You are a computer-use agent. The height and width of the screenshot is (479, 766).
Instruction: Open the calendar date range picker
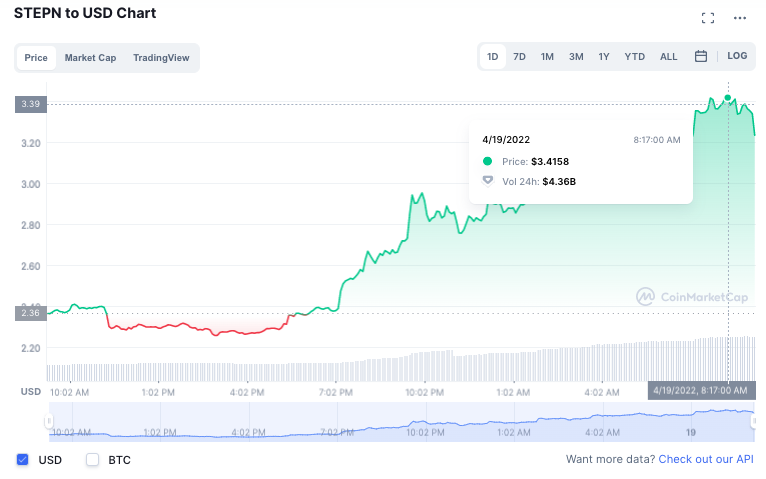tap(701, 56)
